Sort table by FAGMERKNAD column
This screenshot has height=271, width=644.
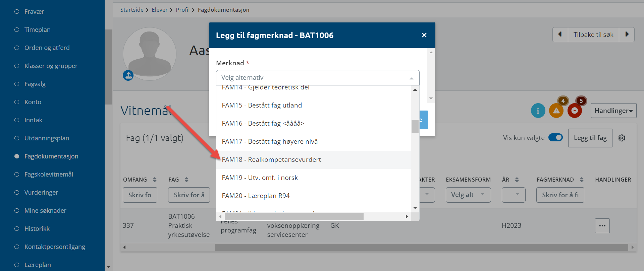click(x=582, y=180)
